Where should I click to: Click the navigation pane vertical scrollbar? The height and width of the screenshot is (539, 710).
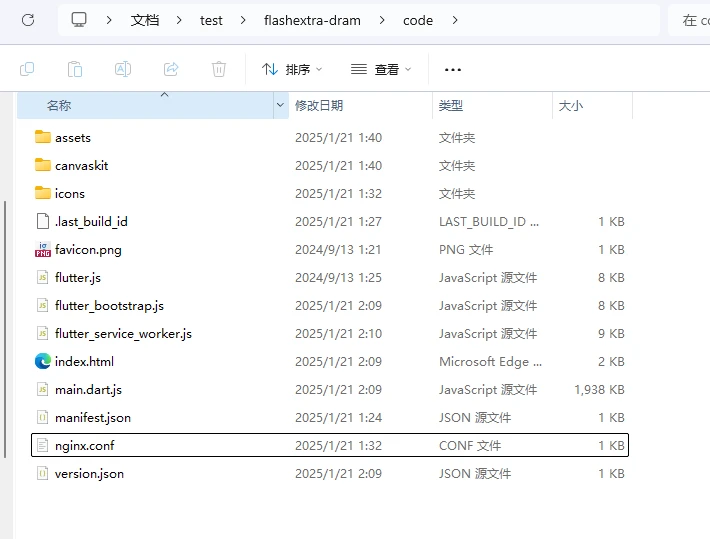5,329
